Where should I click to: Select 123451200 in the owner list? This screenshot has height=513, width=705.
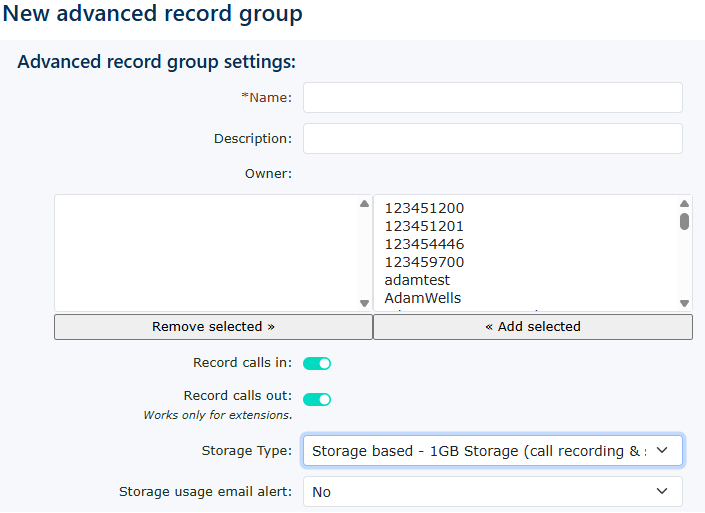(424, 209)
